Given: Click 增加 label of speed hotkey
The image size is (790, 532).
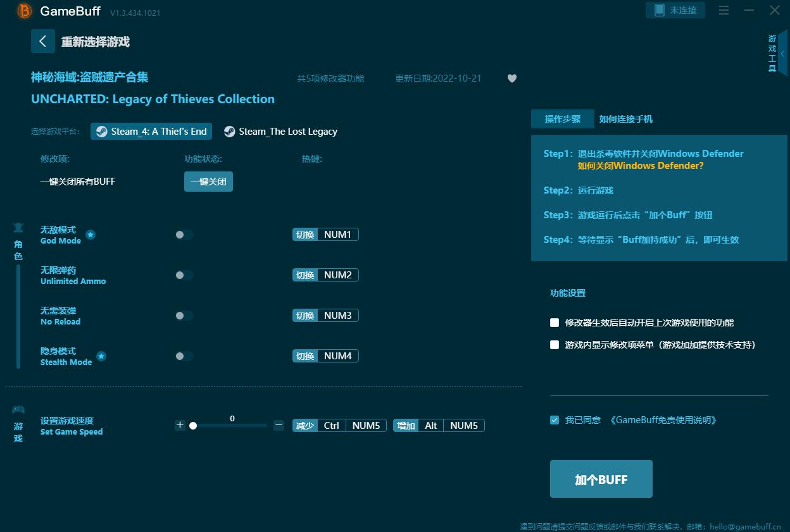Looking at the screenshot, I should pos(406,426).
